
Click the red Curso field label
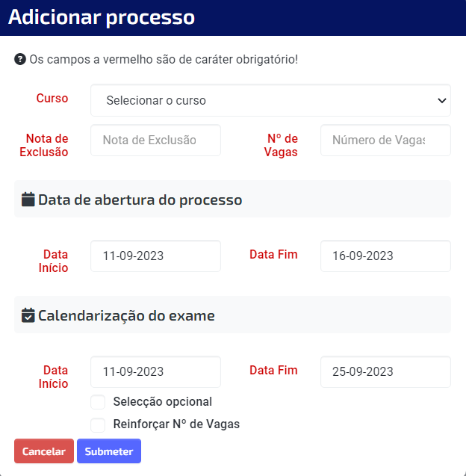pyautogui.click(x=52, y=98)
